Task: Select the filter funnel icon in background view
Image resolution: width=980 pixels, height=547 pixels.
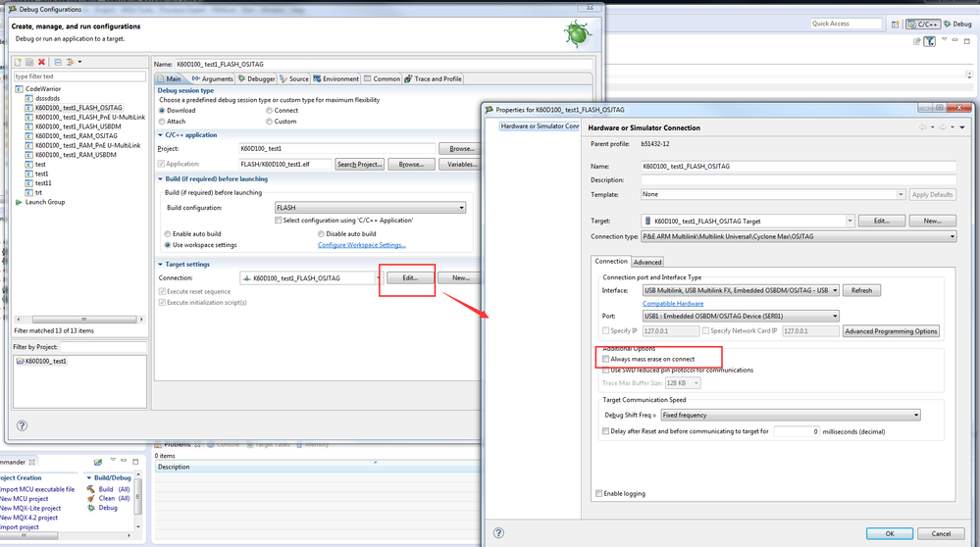Action: (930, 41)
